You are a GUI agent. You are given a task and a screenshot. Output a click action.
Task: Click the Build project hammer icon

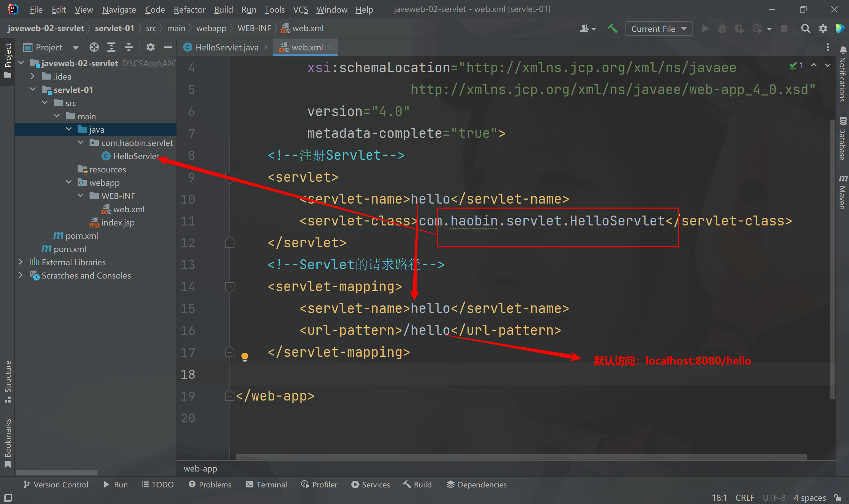point(612,29)
